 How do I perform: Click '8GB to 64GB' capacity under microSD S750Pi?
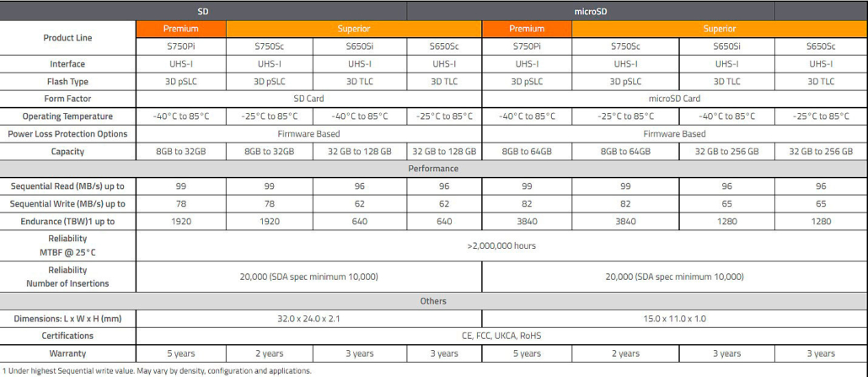pos(527,151)
